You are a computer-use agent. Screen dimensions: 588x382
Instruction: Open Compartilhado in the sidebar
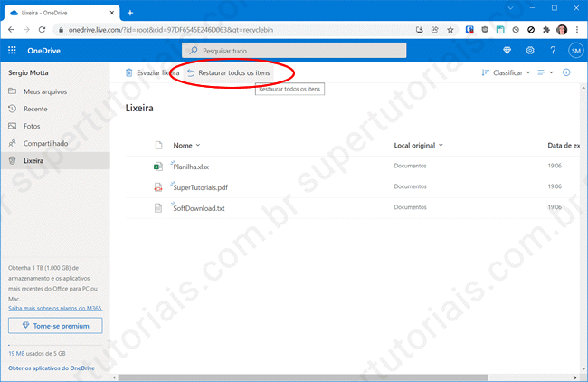tap(47, 143)
